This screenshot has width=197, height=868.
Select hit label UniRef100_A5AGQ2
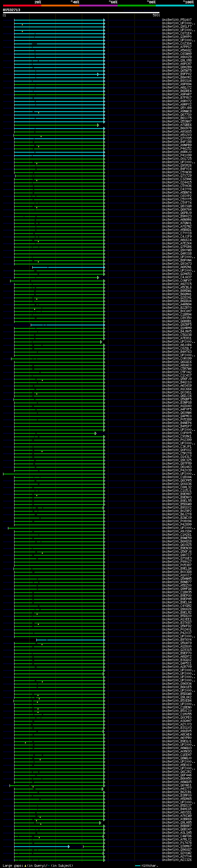pos(177,50)
